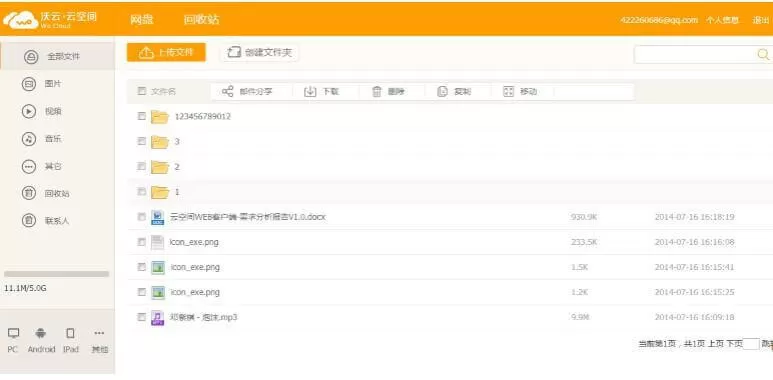Viewport: 773px width, 380px height.
Task: Check the box for folder 123456789012
Action: [141, 116]
